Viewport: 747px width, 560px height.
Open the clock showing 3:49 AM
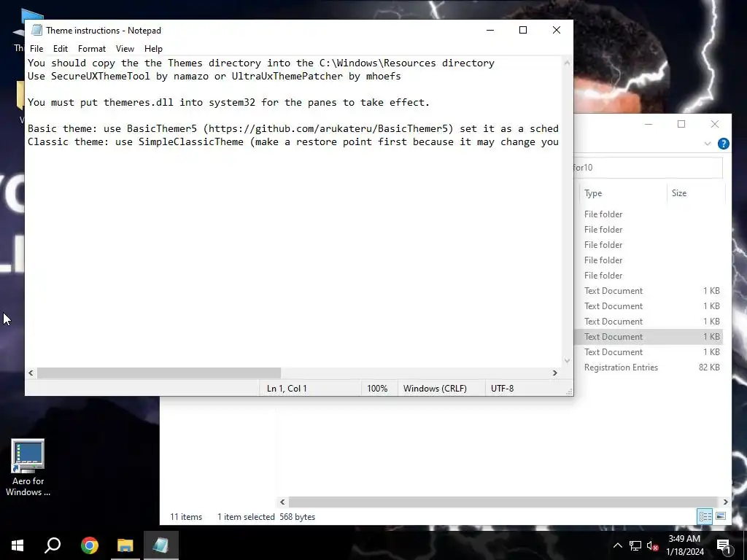(x=684, y=545)
